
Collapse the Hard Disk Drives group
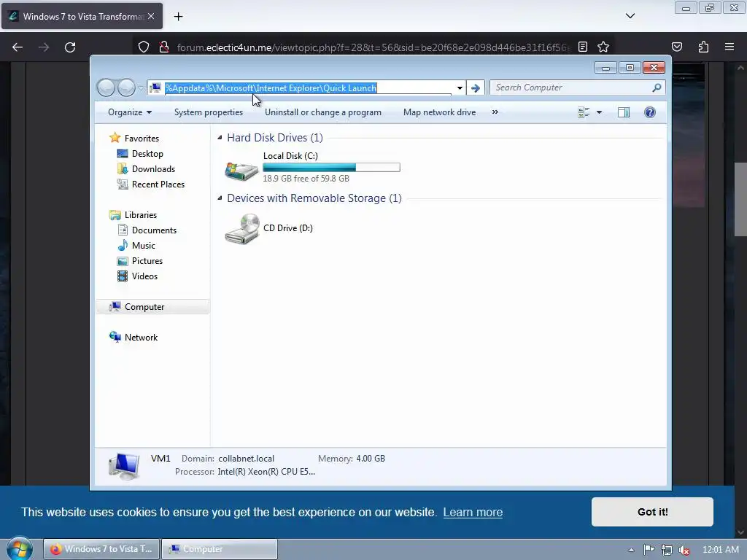[x=220, y=138]
